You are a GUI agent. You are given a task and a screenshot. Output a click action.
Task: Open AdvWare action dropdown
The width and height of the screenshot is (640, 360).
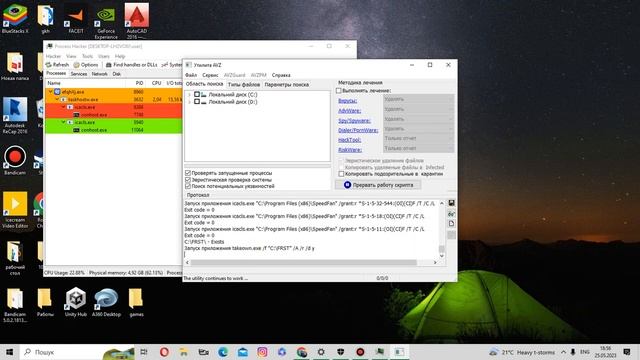pyautogui.click(x=418, y=109)
